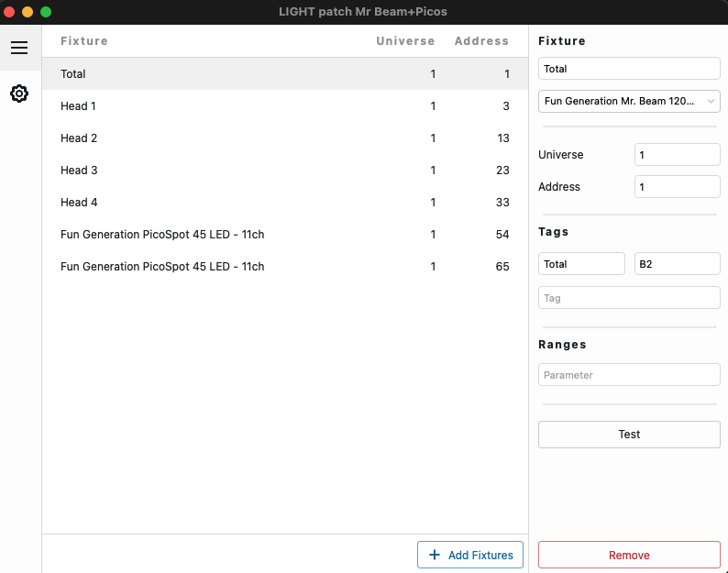728x573 pixels.
Task: Open the hamburger menu icon
Action: click(19, 48)
